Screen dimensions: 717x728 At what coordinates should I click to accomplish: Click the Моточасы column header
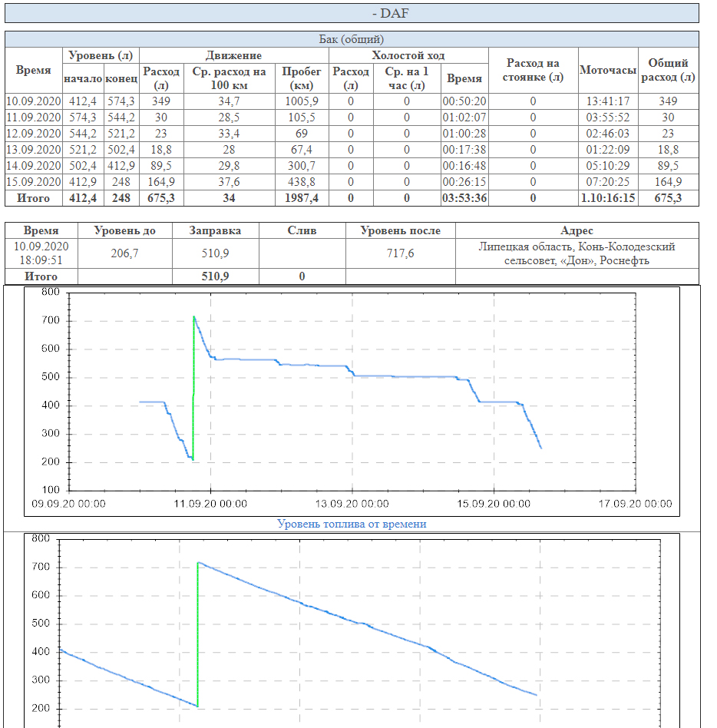[x=608, y=71]
